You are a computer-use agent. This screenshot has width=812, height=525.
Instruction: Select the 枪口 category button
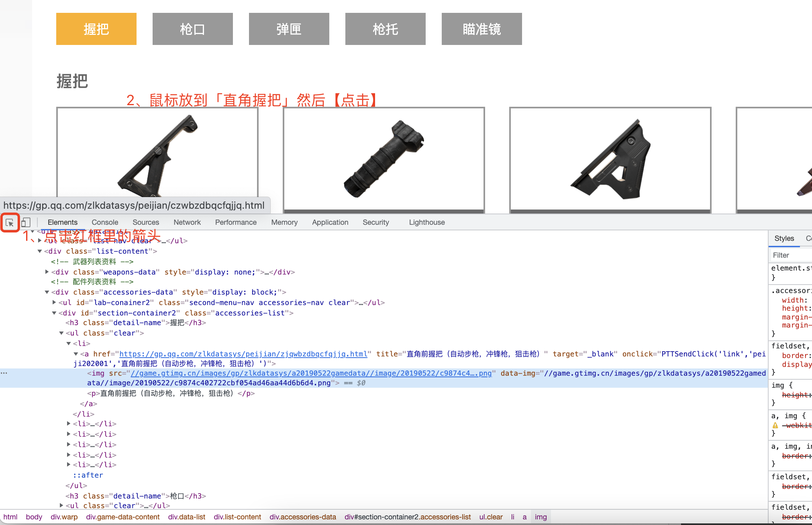192,29
